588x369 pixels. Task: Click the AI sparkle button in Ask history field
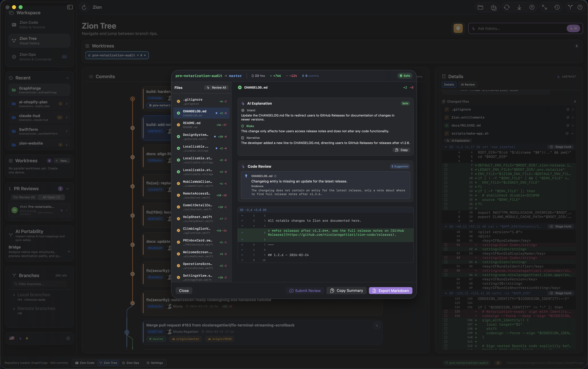[573, 28]
